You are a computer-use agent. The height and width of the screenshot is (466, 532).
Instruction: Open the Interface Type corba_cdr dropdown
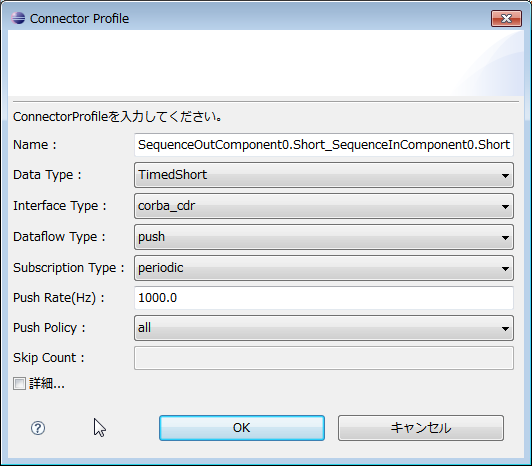click(324, 206)
